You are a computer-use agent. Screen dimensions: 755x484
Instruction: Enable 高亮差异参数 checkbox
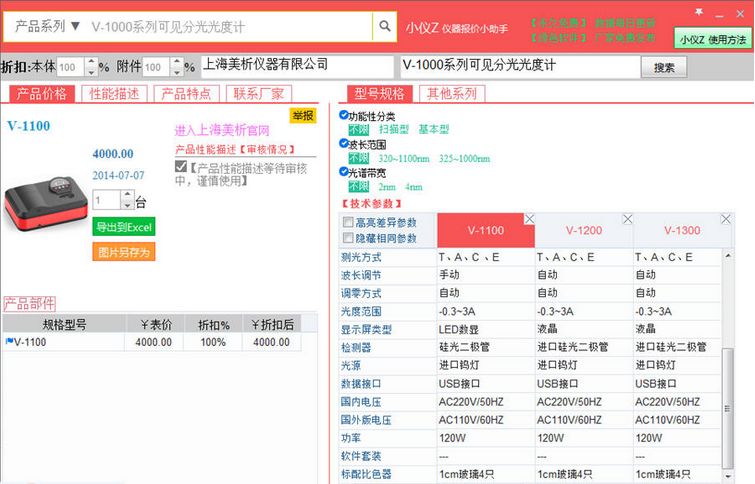[348, 223]
